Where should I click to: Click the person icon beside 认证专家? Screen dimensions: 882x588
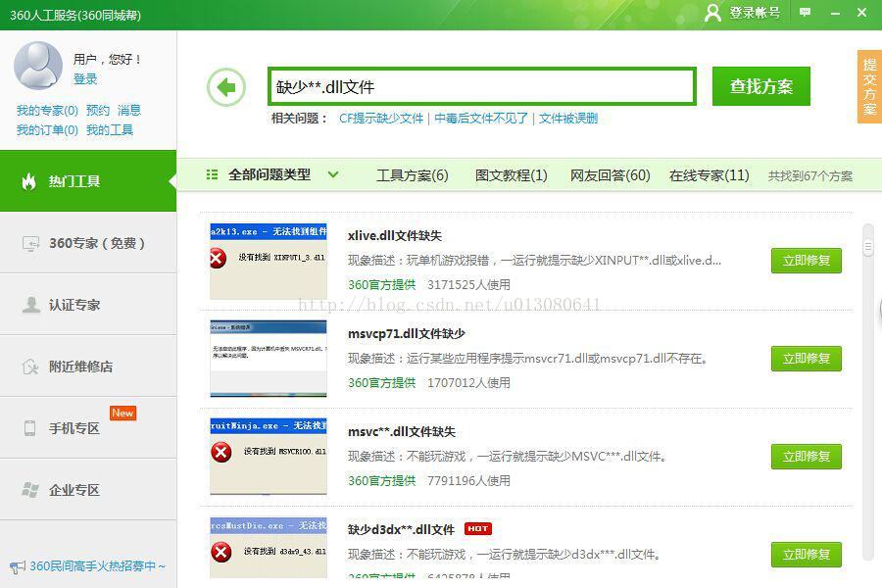[30, 305]
